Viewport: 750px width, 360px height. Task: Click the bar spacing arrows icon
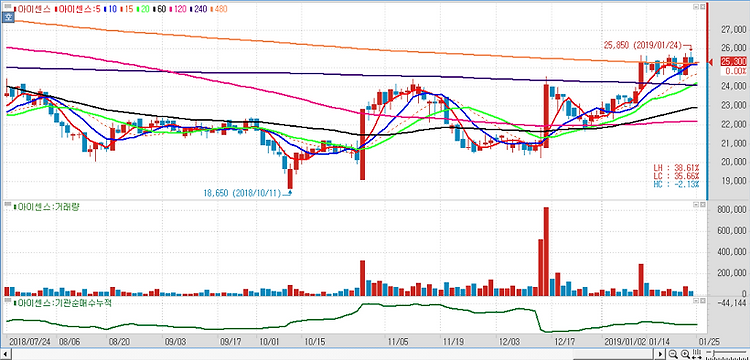point(696,354)
